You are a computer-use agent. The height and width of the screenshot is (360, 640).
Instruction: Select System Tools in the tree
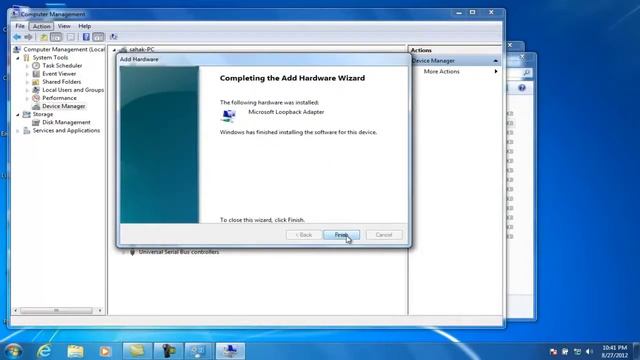point(50,58)
